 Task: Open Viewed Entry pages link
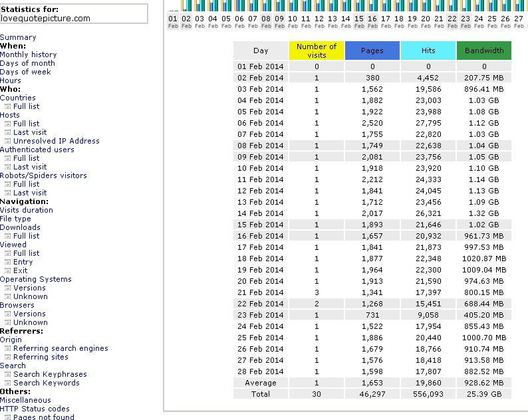pyautogui.click(x=23, y=262)
